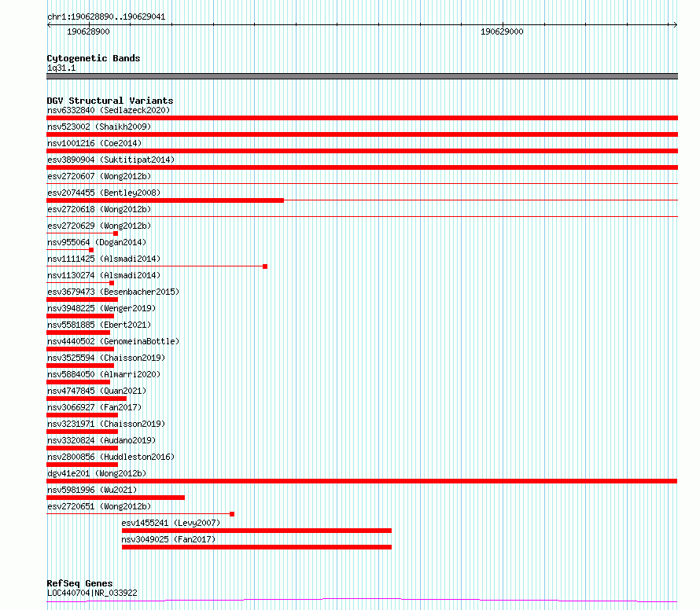Click the red bar under nsv5981996 (Wu2021)
700x610 pixels.
point(116,498)
